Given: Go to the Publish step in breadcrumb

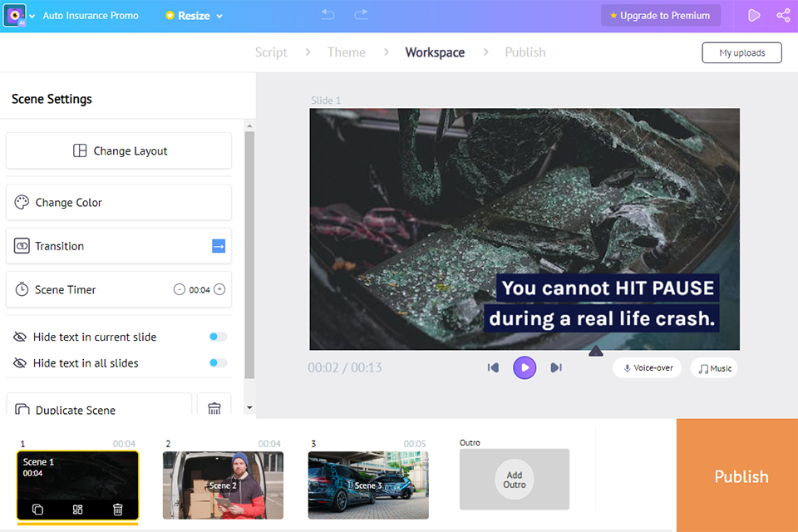Looking at the screenshot, I should pyautogui.click(x=525, y=52).
